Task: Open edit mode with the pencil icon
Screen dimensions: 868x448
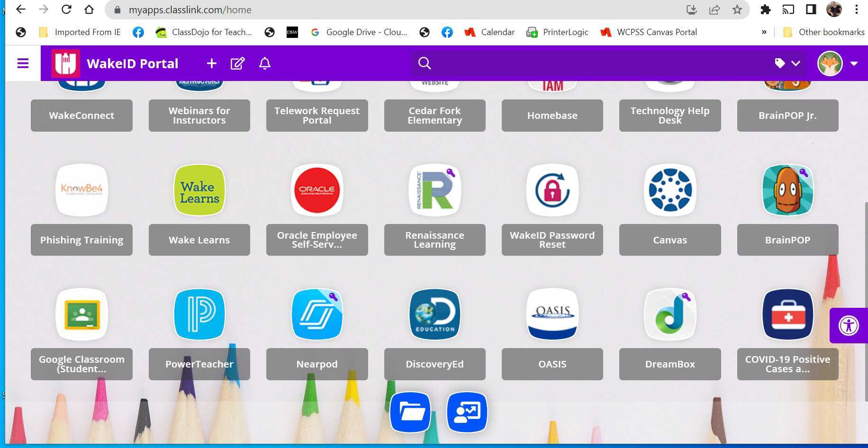Action: [238, 63]
